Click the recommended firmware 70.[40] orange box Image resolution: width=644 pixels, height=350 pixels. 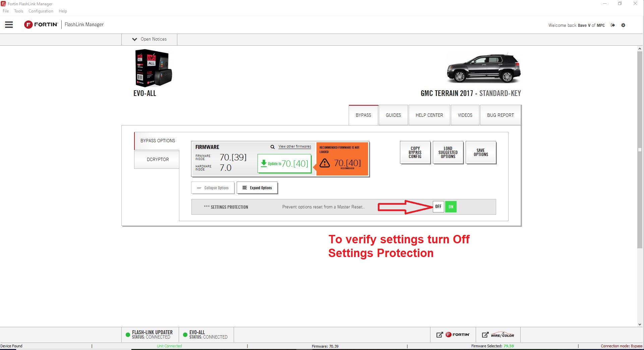(x=342, y=159)
